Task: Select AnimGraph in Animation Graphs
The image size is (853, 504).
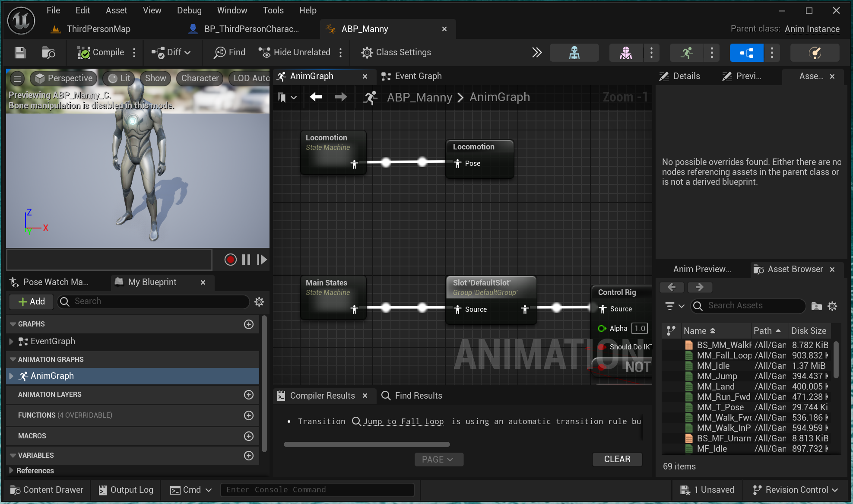Action: pyautogui.click(x=133, y=376)
